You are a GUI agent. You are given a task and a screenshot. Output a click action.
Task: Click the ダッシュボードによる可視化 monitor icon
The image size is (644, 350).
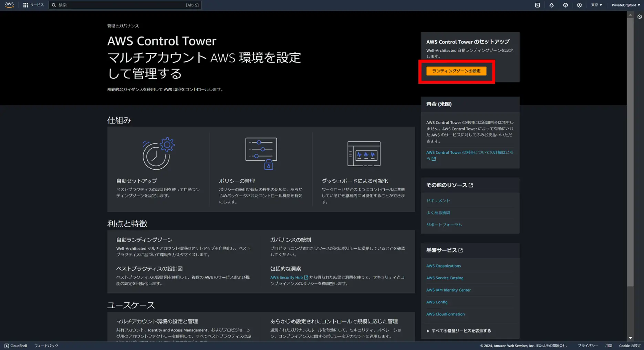pos(364,154)
